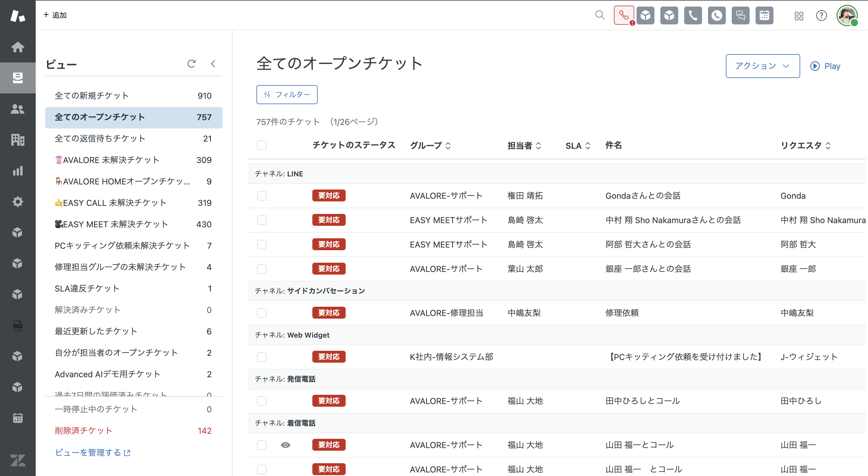Screen dimensions: 868x476
Task: Click the eye icon on 山田 福一とコール row
Action: [285, 445]
